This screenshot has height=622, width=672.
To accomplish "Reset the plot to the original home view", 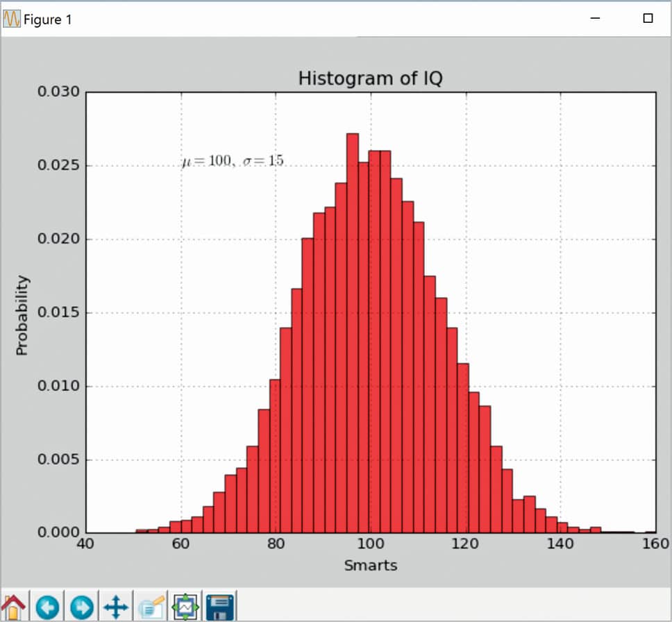I will [14, 606].
